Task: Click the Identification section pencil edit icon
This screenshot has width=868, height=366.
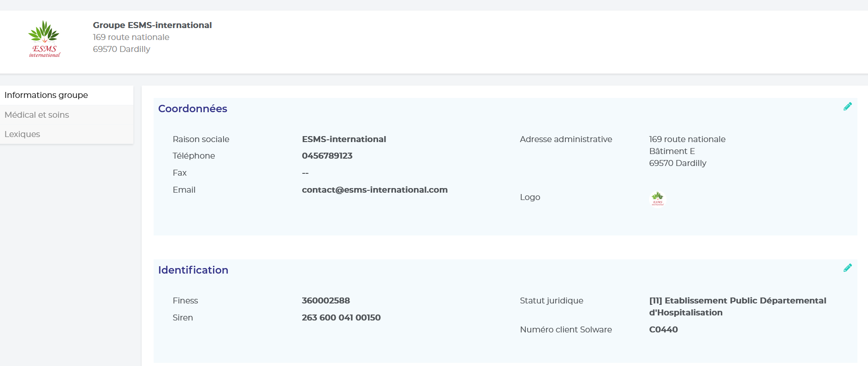Action: pos(847,268)
